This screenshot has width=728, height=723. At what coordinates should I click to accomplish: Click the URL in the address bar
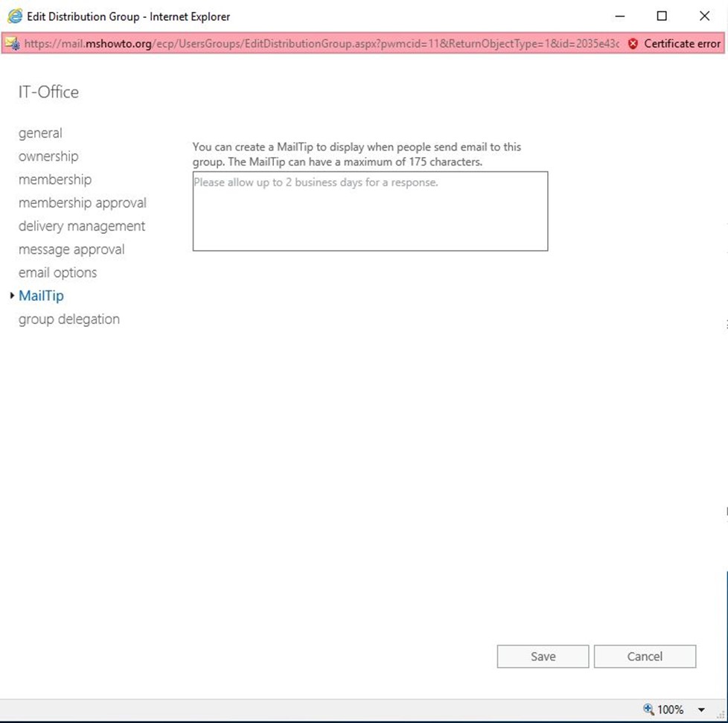click(322, 44)
